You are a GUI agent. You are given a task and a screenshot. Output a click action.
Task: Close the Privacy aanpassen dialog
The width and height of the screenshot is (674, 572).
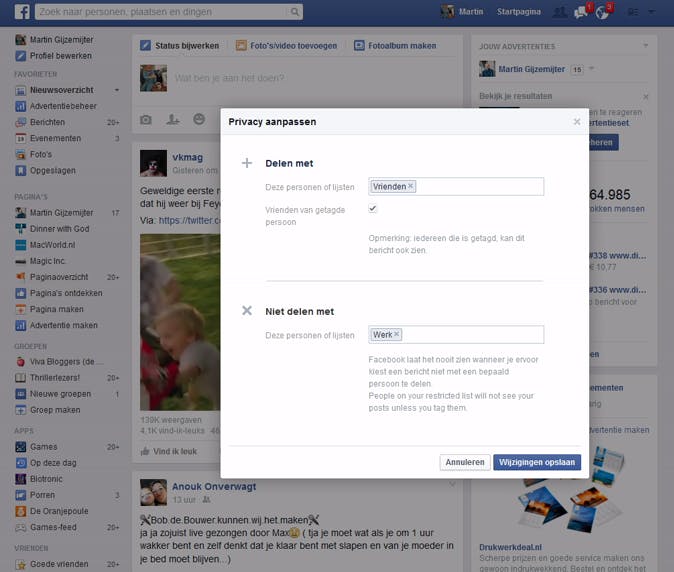[577, 122]
